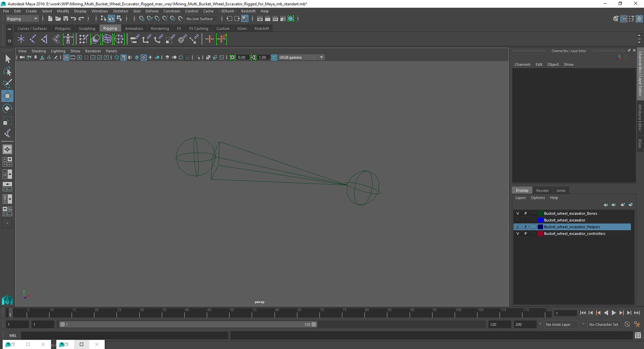Activate the Rotate tool

pyautogui.click(x=7, y=108)
